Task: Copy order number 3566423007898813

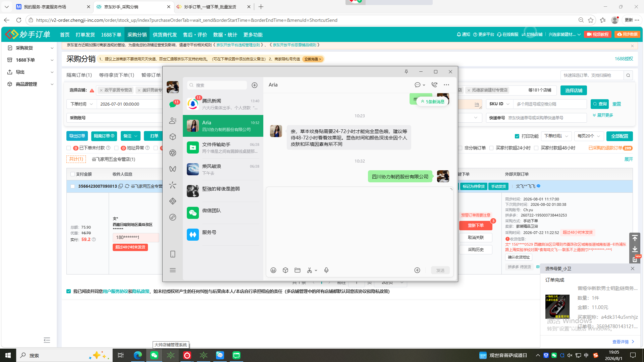Action: coord(120,186)
